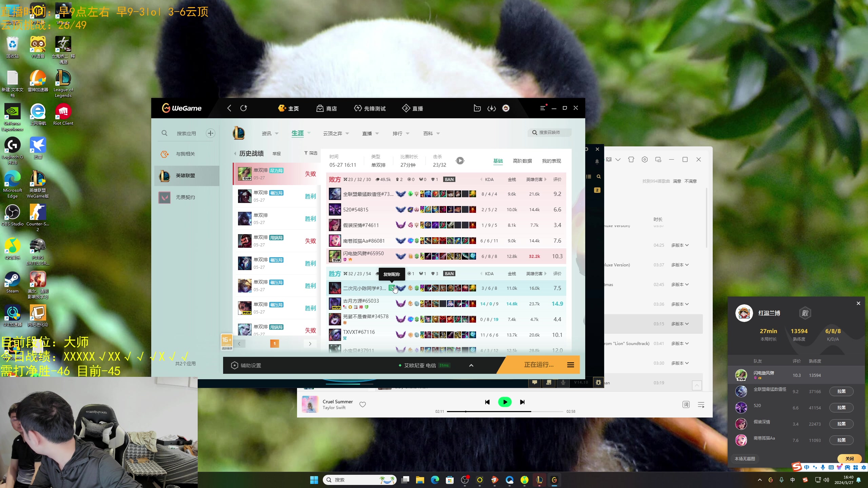The height and width of the screenshot is (488, 868).
Task: Click the 搜索应用 search field
Action: 186,134
